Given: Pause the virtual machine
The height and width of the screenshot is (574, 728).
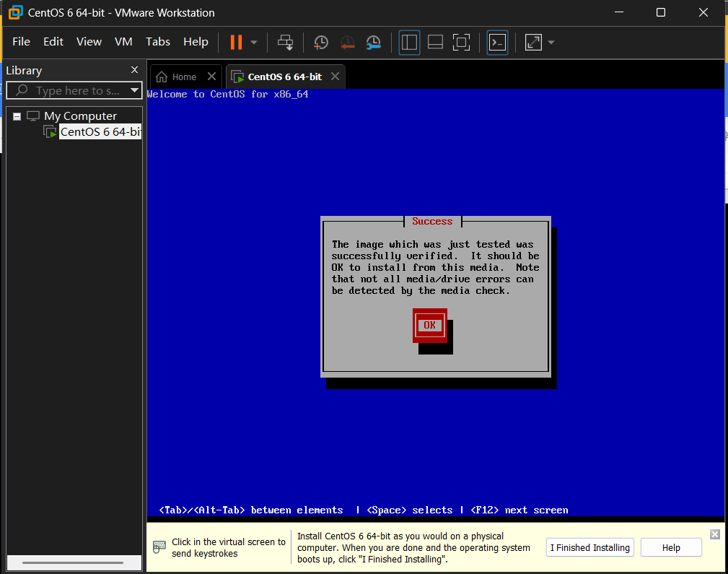Looking at the screenshot, I should click(x=236, y=43).
